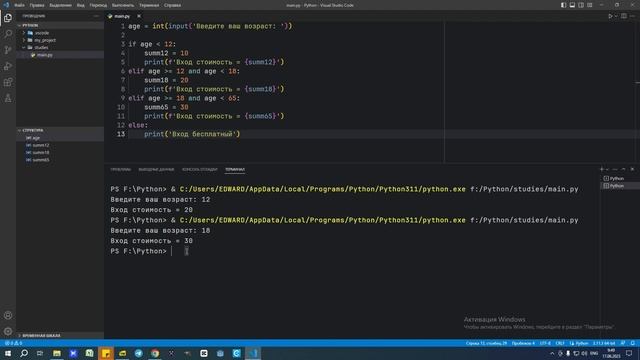The height and width of the screenshot is (360, 640).
Task: Open the Справка menu
Action: [172, 5]
